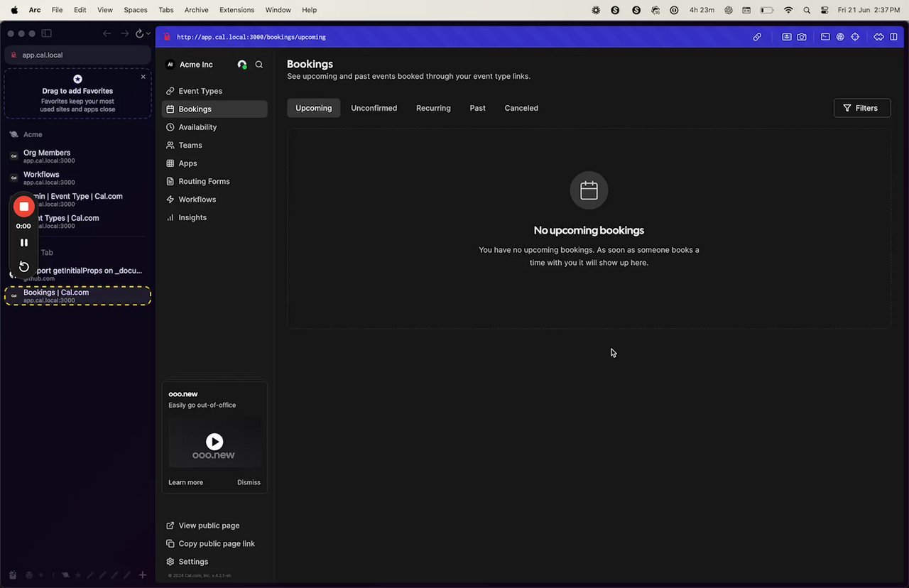Screen dimensions: 909x588
Task: Click the URL text in the top bar
Action: coord(251,37)
